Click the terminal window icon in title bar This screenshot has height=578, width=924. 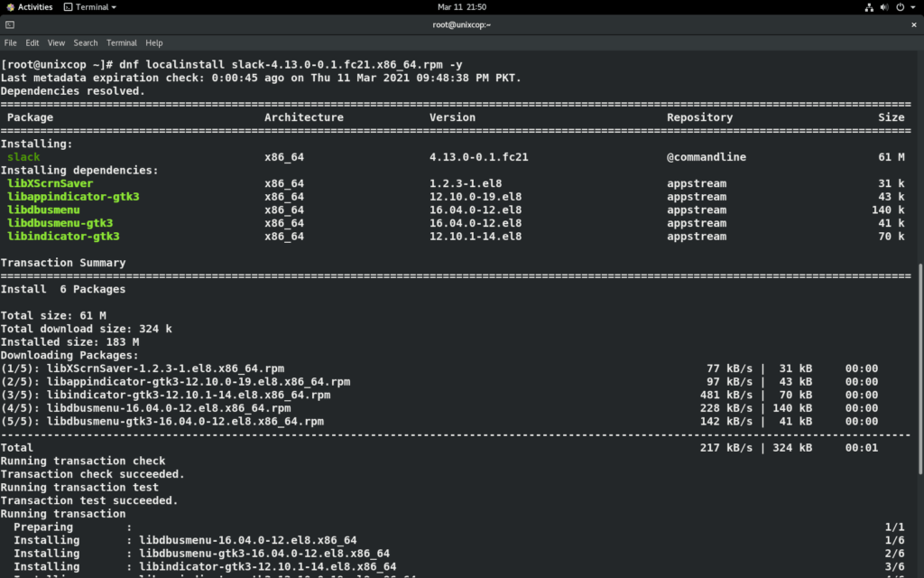(10, 24)
